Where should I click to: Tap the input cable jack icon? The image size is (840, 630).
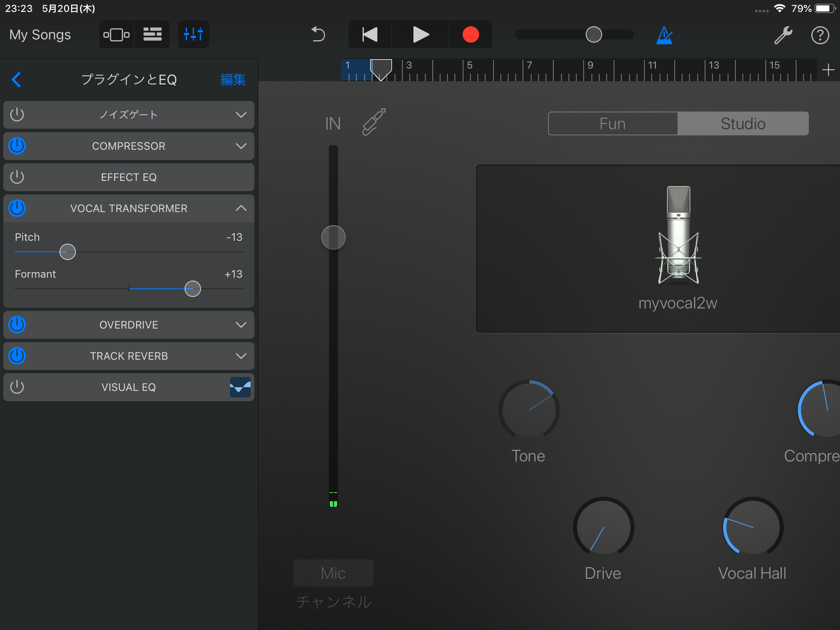point(374,122)
